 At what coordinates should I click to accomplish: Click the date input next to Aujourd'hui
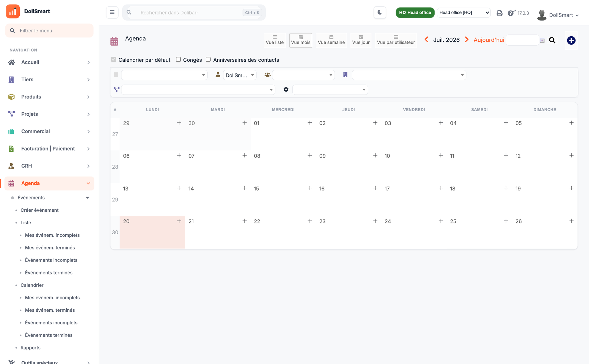(522, 40)
